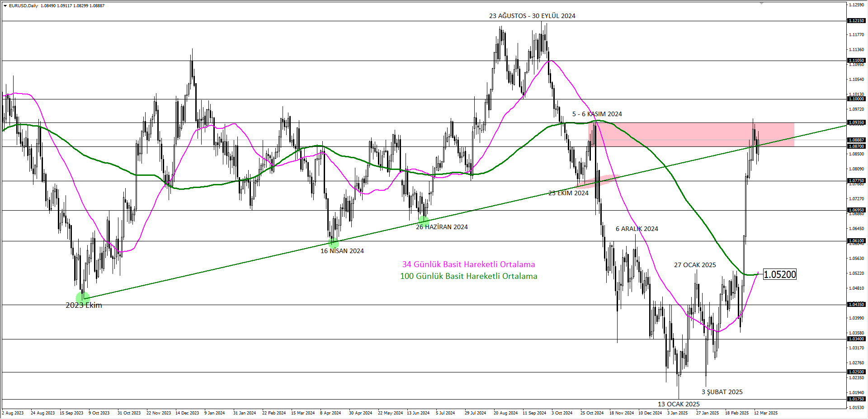Click the 1.09350 price level tag
868x419 pixels.
(856, 122)
